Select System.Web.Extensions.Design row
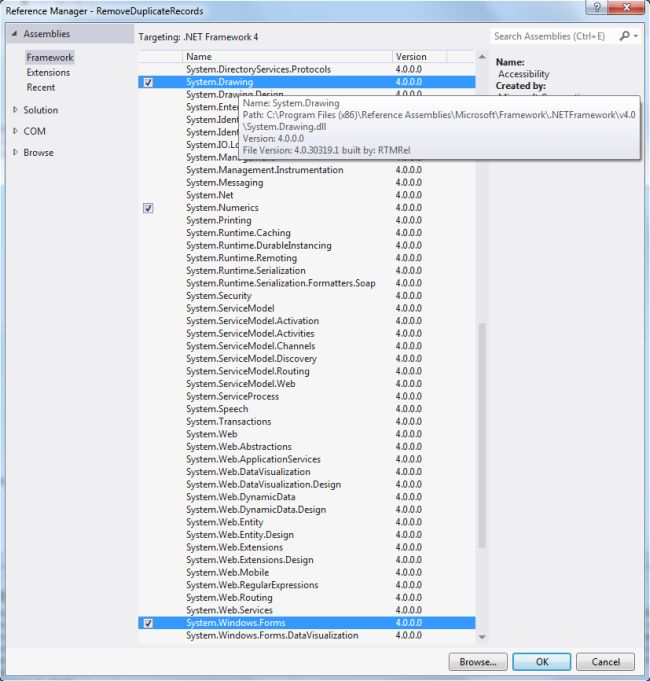 point(307,561)
